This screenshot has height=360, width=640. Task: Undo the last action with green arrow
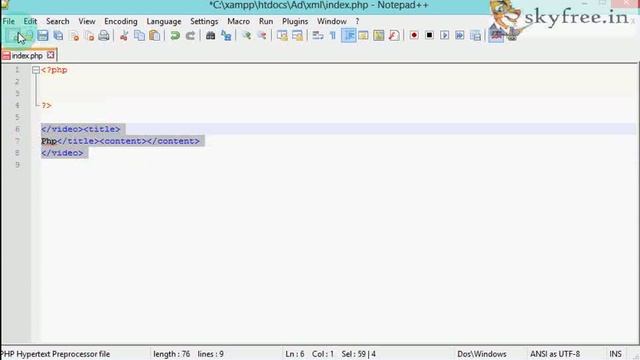175,36
